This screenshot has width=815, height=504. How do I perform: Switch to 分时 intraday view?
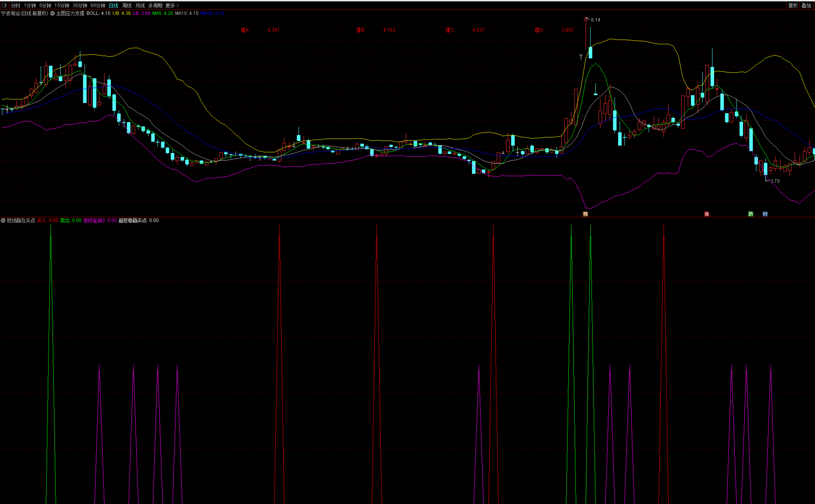(x=15, y=6)
